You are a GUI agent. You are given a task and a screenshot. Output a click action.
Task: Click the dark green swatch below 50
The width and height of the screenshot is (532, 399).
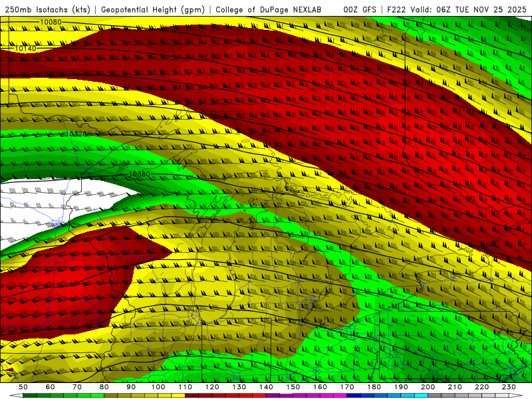[30, 396]
